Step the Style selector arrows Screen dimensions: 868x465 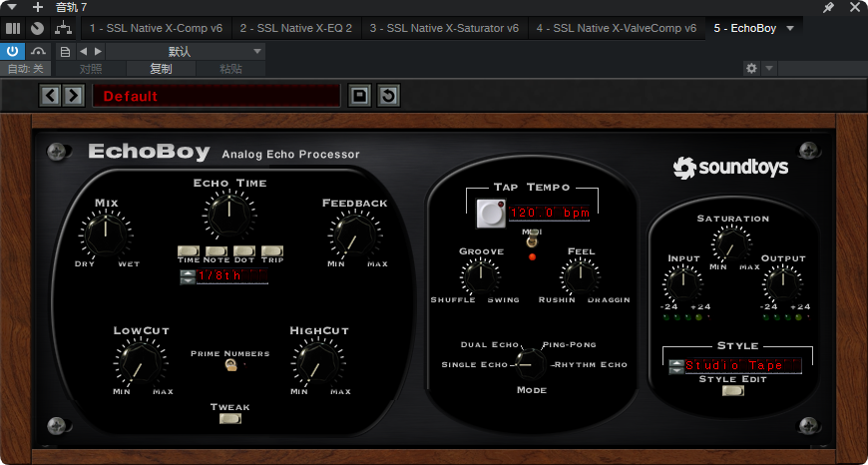coord(676,366)
